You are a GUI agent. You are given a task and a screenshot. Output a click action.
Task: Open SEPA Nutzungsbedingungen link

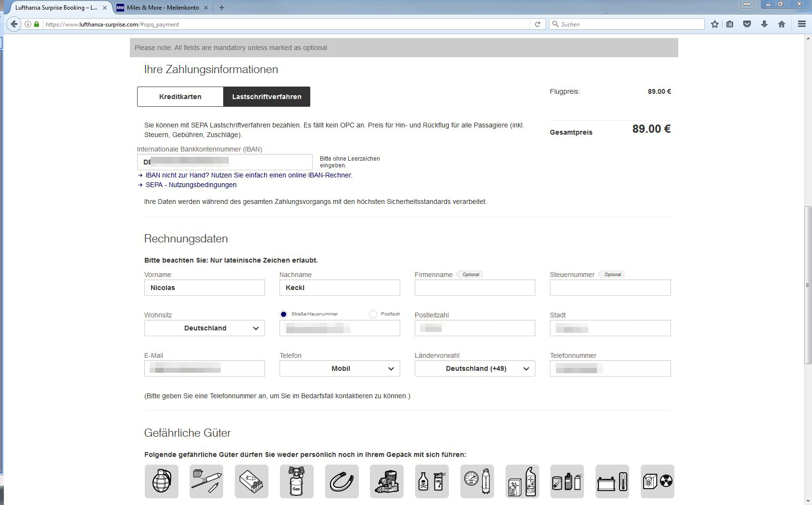[x=191, y=185]
